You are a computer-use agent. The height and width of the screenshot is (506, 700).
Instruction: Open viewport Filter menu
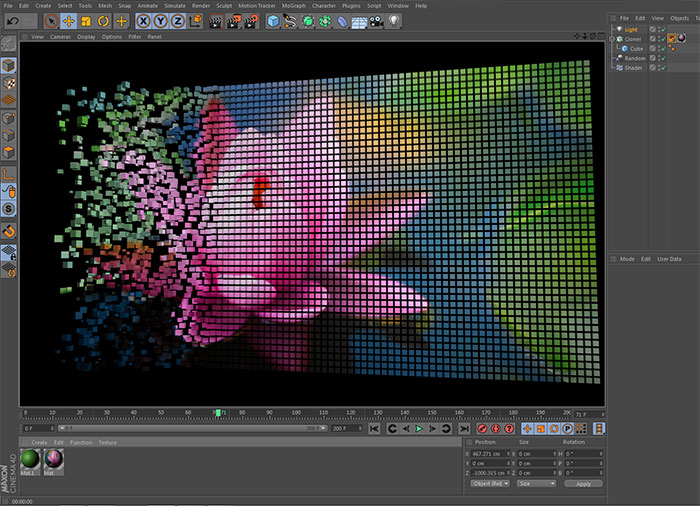coord(135,37)
